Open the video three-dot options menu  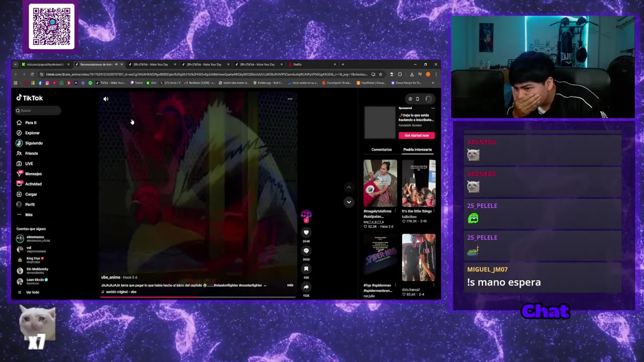290,99
